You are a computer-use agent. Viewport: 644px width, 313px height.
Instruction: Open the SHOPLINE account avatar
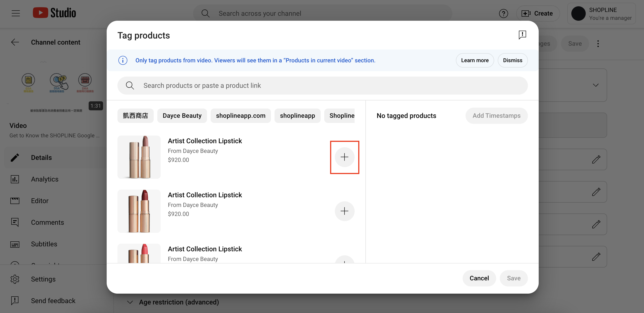pyautogui.click(x=578, y=14)
